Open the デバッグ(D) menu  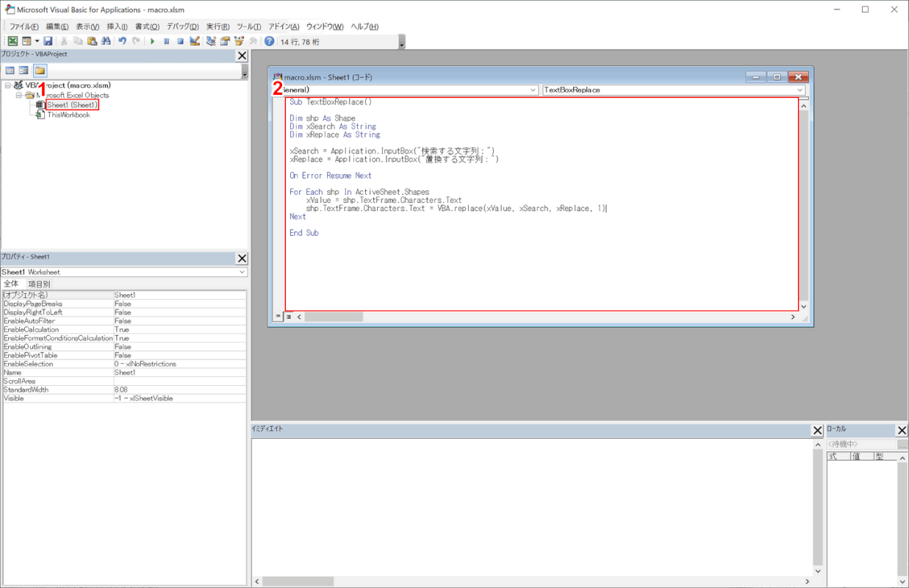(x=182, y=26)
